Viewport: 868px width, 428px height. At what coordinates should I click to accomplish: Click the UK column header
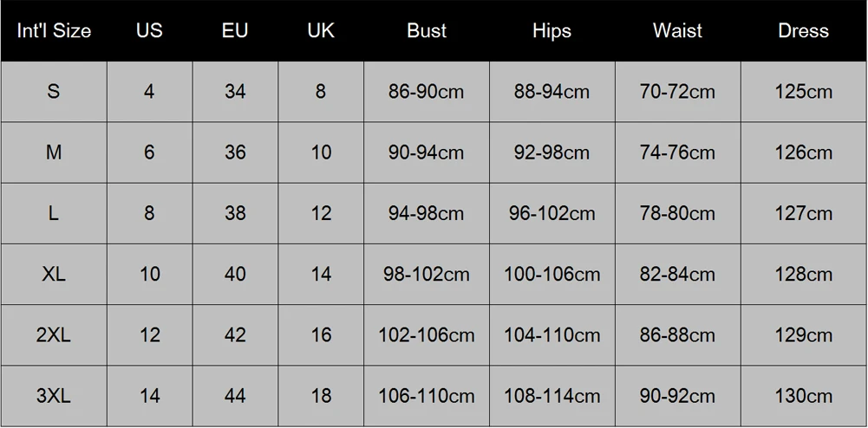coord(321,31)
